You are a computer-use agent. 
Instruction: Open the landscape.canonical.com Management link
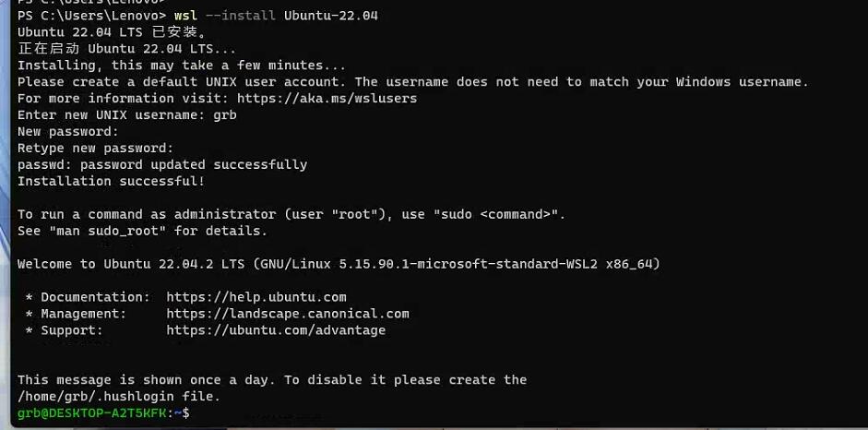click(x=288, y=314)
